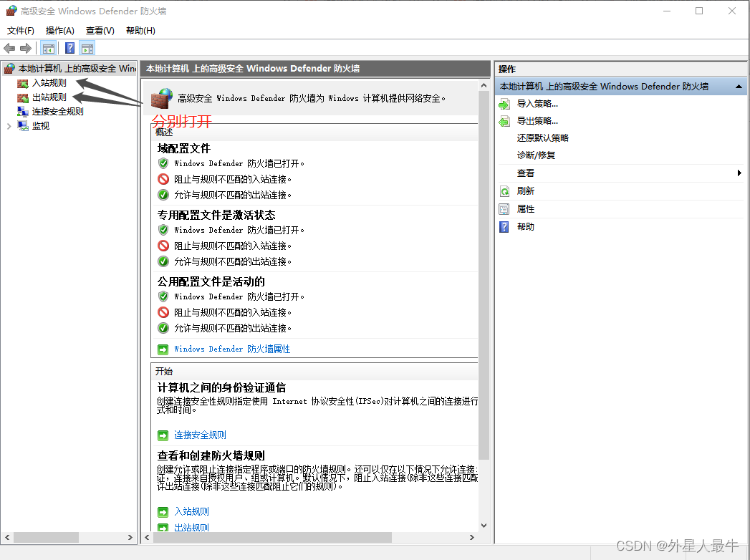750x560 pixels.
Task: Click the Forward arrow toolbar icon
Action: 26,48
